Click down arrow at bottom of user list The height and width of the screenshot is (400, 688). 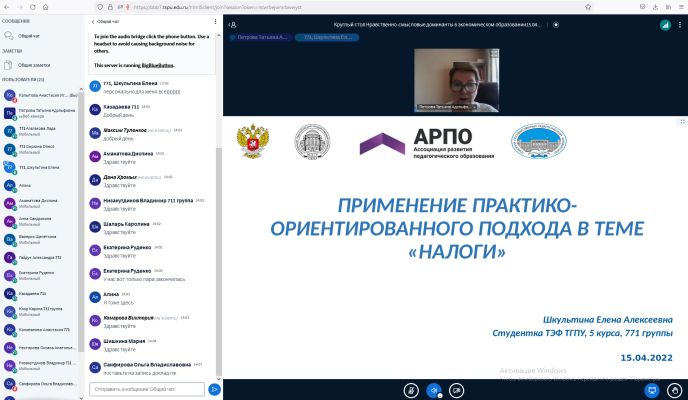(81, 397)
